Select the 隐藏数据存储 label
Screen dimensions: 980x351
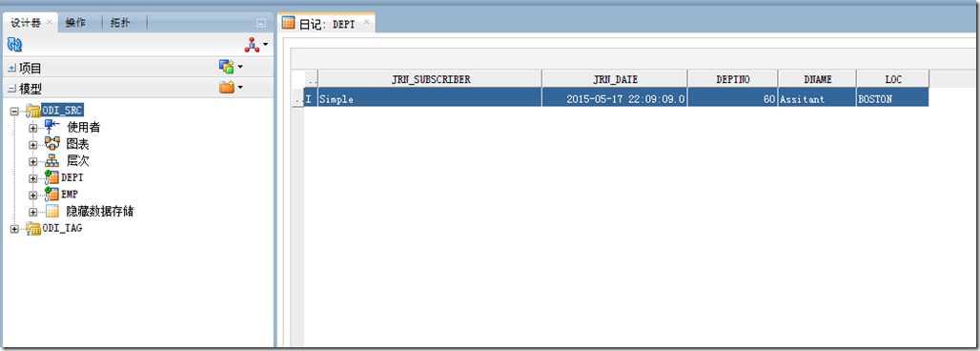click(x=100, y=212)
